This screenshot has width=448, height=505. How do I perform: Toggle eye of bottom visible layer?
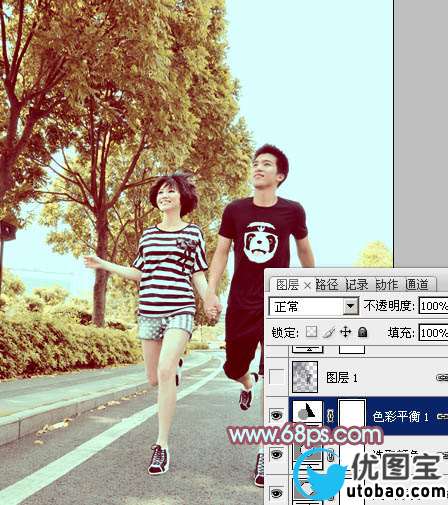click(x=277, y=493)
